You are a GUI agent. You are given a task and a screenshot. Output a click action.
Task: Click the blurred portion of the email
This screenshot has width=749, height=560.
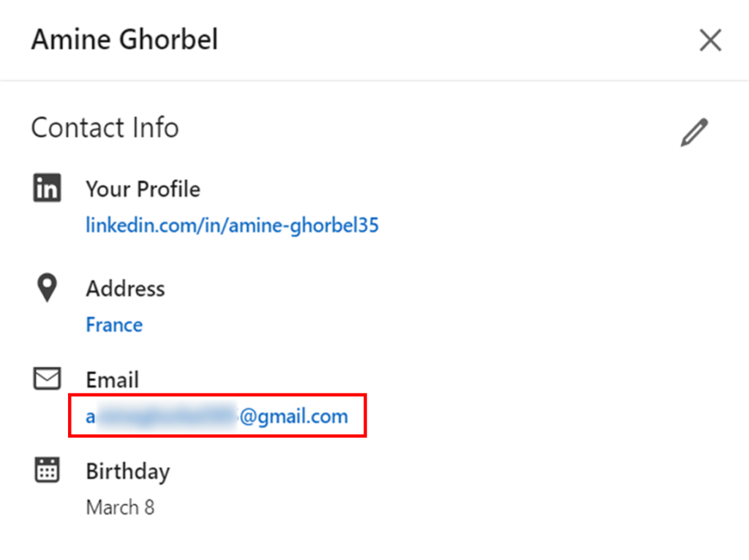(167, 417)
